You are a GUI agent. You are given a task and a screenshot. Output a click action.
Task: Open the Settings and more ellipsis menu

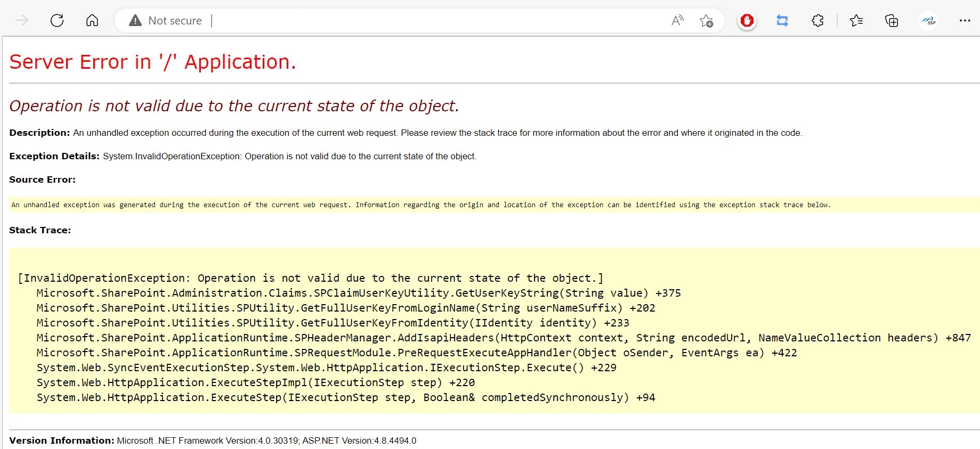[x=965, y=21]
